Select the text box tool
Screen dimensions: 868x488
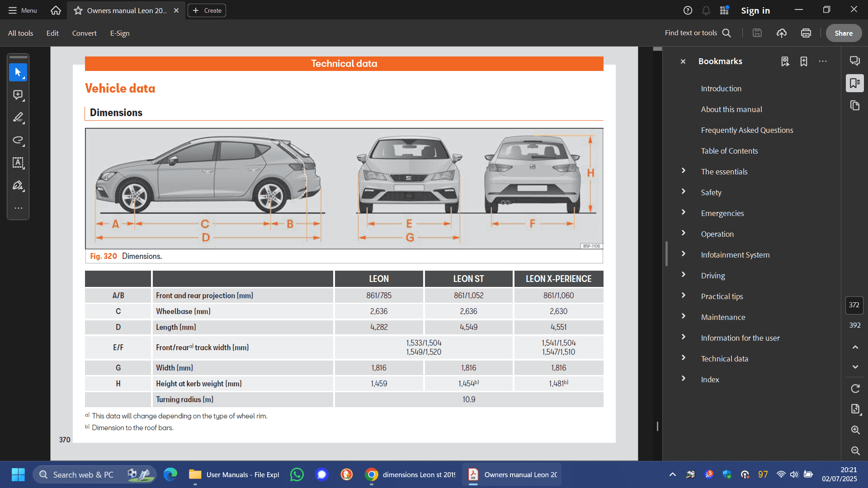(x=18, y=163)
